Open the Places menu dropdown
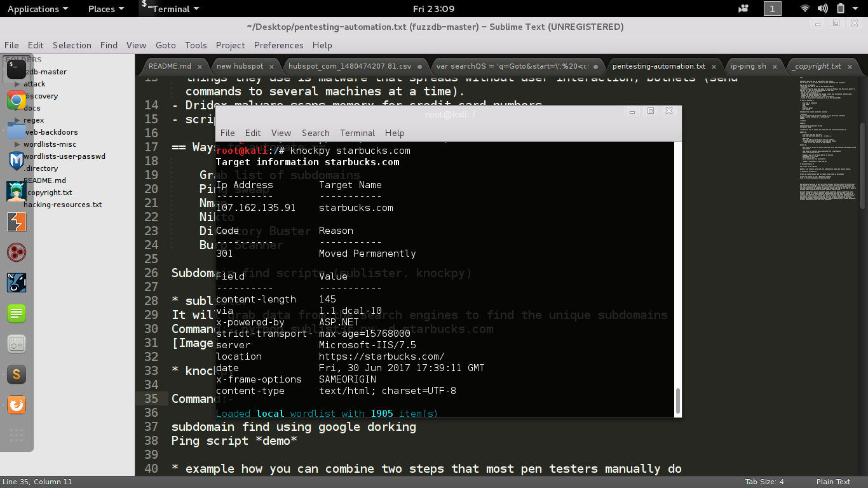The image size is (868, 488). click(106, 9)
